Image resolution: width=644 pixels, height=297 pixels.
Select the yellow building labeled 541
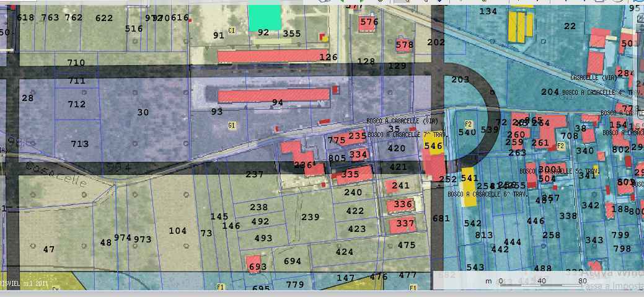click(469, 186)
